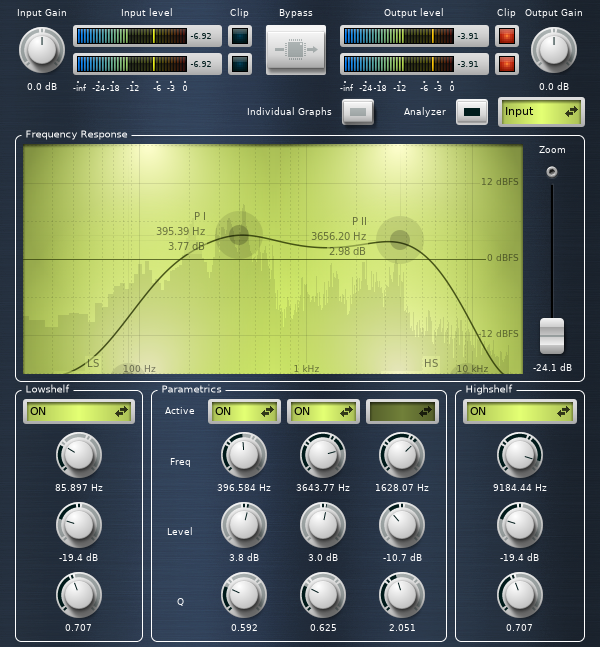Image resolution: width=600 pixels, height=647 pixels.
Task: Click upper input Clip indicator
Action: click(x=240, y=36)
